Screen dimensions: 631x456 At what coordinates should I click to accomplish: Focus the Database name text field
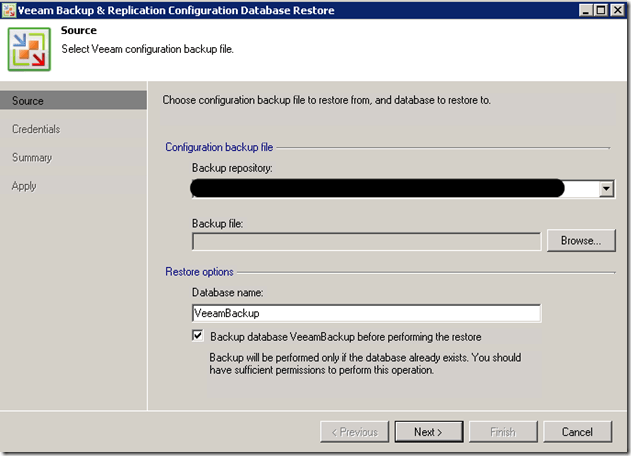[x=366, y=314]
